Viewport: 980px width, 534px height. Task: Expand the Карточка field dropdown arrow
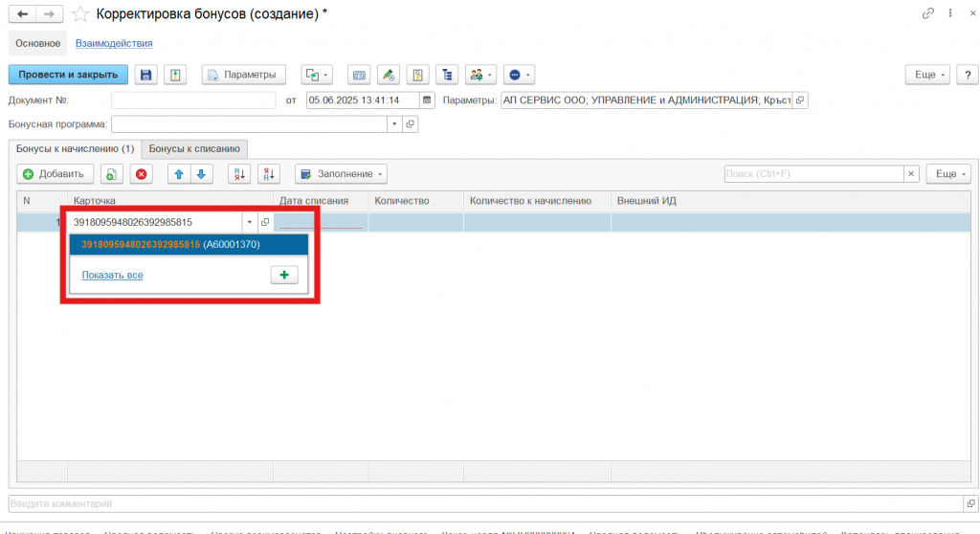(249, 222)
